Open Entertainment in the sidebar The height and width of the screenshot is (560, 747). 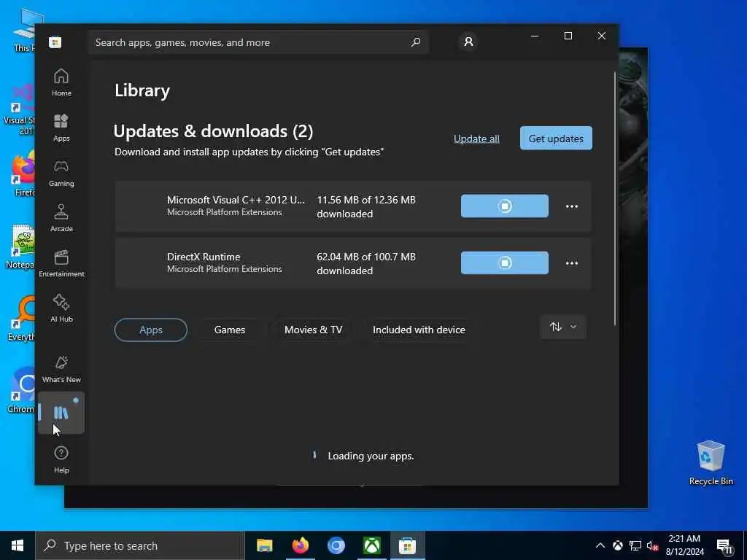click(61, 263)
